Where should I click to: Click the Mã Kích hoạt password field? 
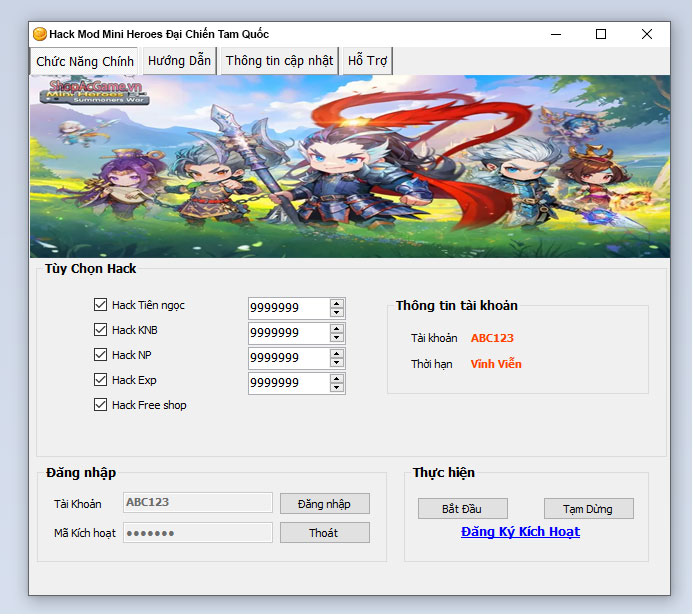point(198,532)
